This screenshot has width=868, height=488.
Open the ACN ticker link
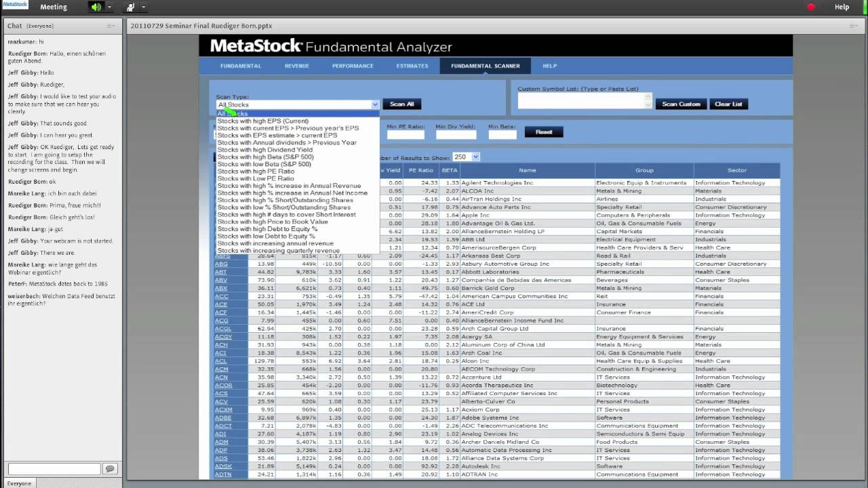coord(221,377)
